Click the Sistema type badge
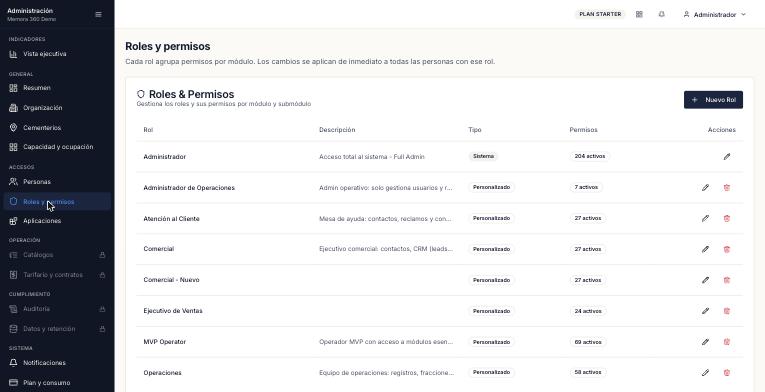Image resolution: width=765 pixels, height=392 pixels. click(483, 156)
